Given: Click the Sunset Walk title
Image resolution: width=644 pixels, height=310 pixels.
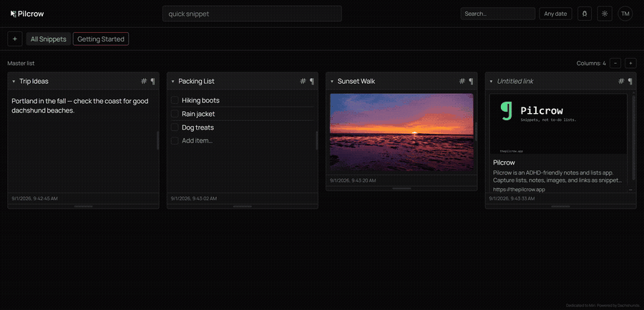Looking at the screenshot, I should coord(356,81).
